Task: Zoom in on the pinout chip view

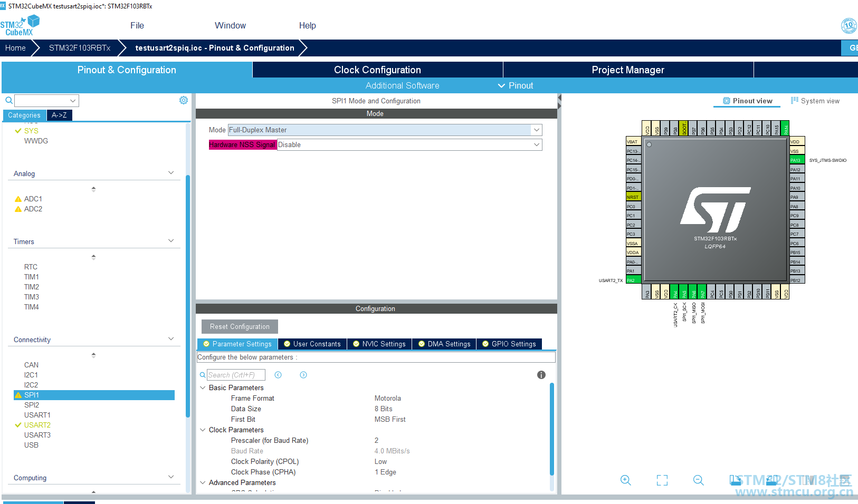Action: (626, 480)
